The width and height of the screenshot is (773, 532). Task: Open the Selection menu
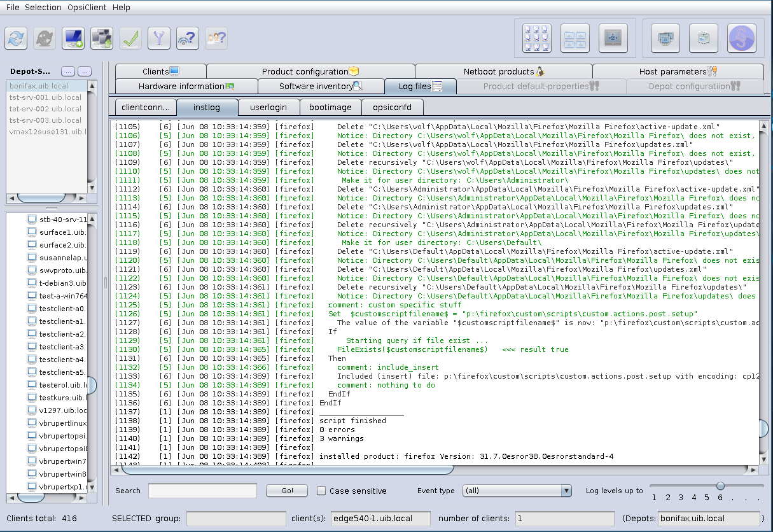43,8
